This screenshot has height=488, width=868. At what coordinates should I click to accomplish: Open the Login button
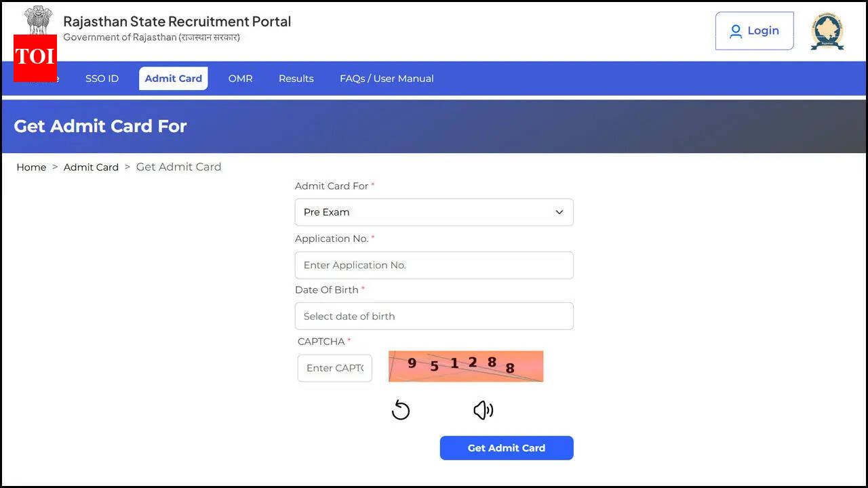754,31
